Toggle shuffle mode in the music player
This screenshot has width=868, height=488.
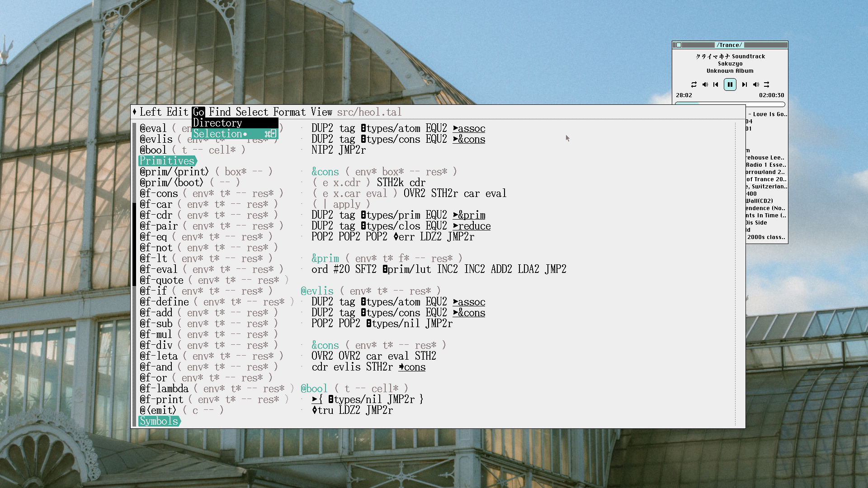[767, 84]
